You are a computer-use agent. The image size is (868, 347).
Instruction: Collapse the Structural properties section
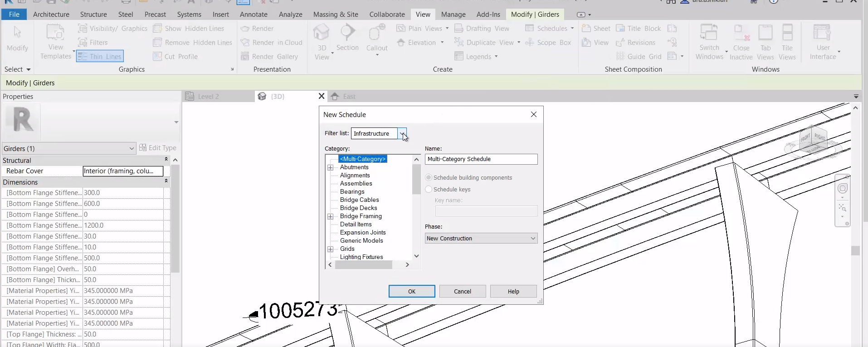(166, 160)
